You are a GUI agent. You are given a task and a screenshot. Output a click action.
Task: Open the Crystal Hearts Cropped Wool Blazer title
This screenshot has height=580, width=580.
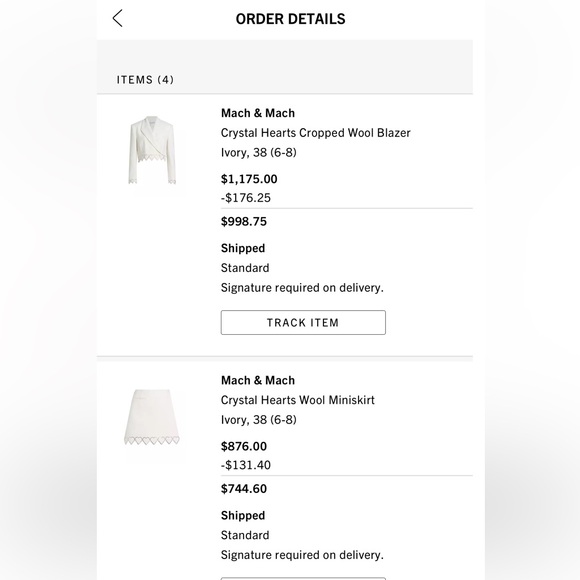pyautogui.click(x=316, y=133)
